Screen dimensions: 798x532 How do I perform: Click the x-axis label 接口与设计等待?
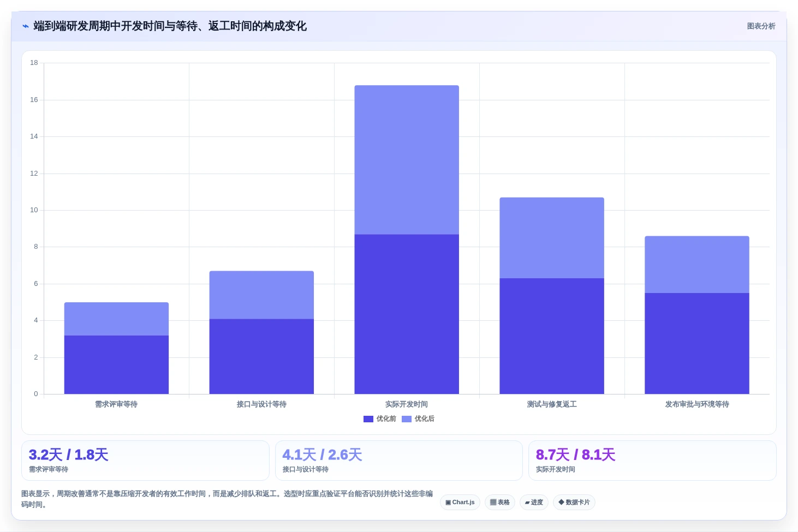pyautogui.click(x=261, y=404)
